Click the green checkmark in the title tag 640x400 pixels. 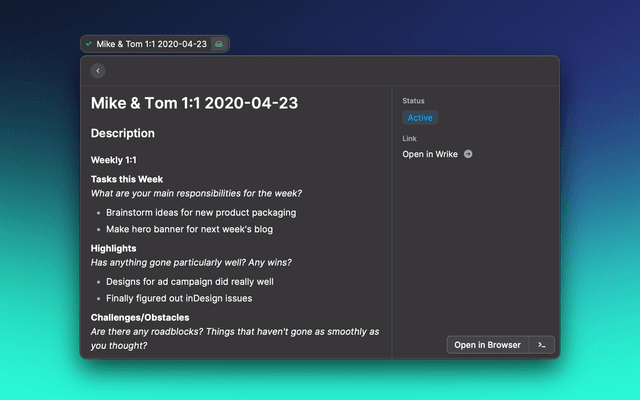(90, 44)
